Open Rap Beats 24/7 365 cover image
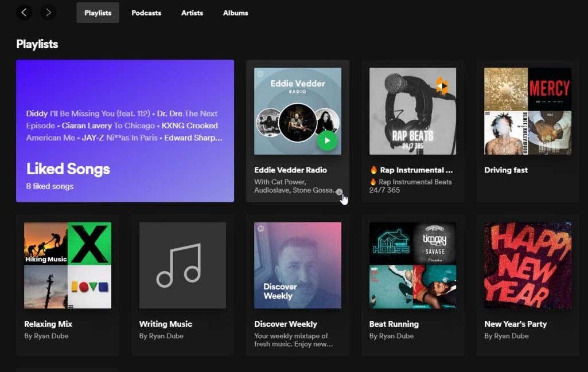The image size is (588, 372). [x=412, y=111]
